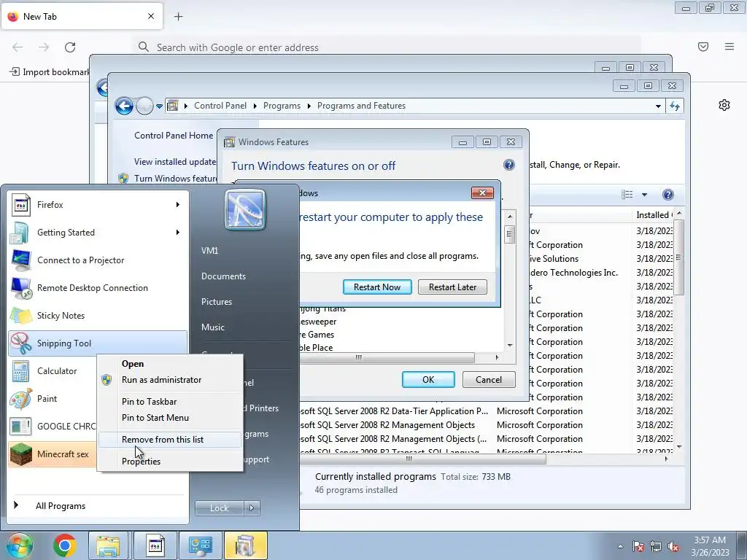Open the Minecraft sex Start menu entry
Image resolution: width=747 pixels, height=560 pixels.
click(x=53, y=454)
